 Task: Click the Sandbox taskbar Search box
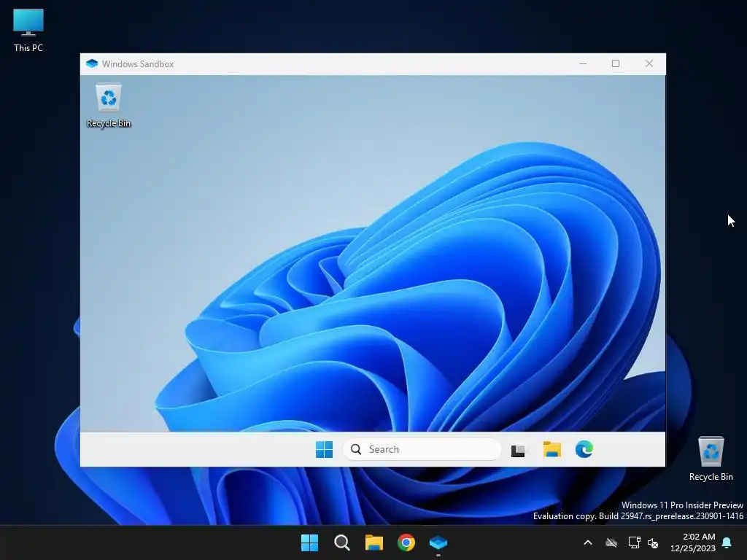coord(422,449)
